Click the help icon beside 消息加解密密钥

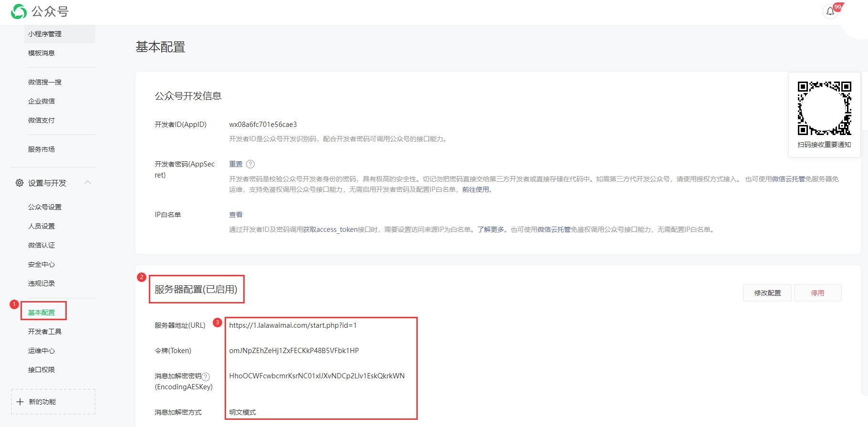pyautogui.click(x=206, y=376)
